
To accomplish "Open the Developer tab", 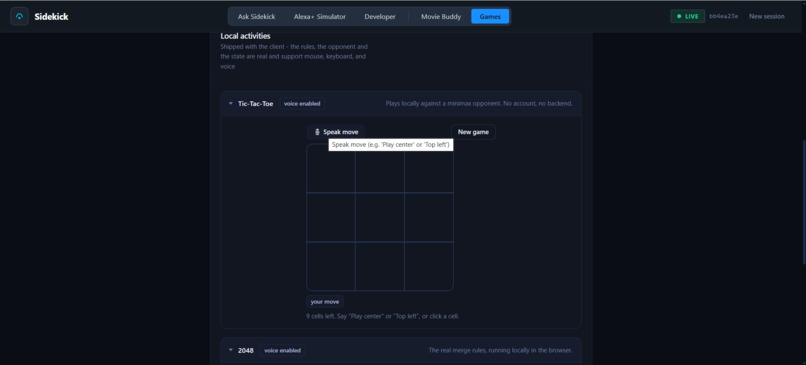I will pos(380,16).
